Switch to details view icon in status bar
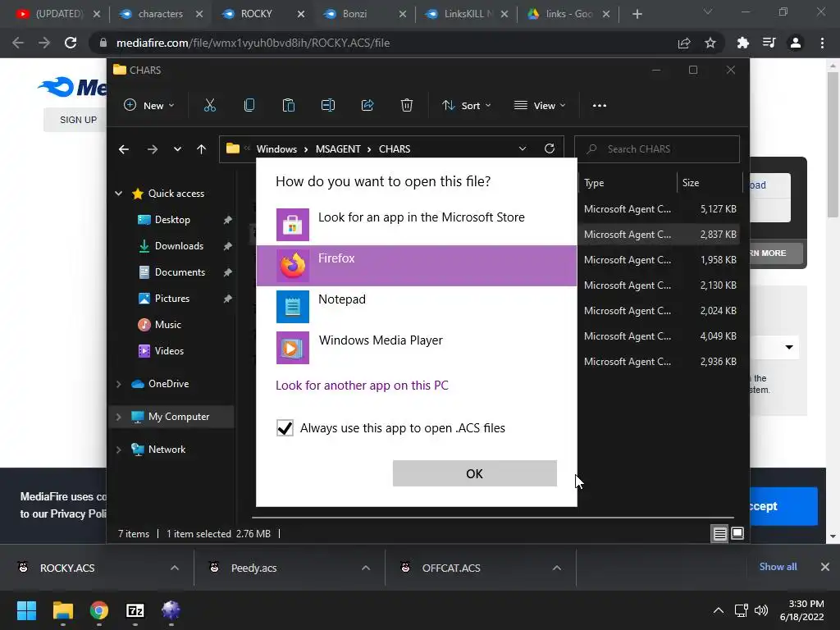Image resolution: width=840 pixels, height=630 pixels. (719, 533)
